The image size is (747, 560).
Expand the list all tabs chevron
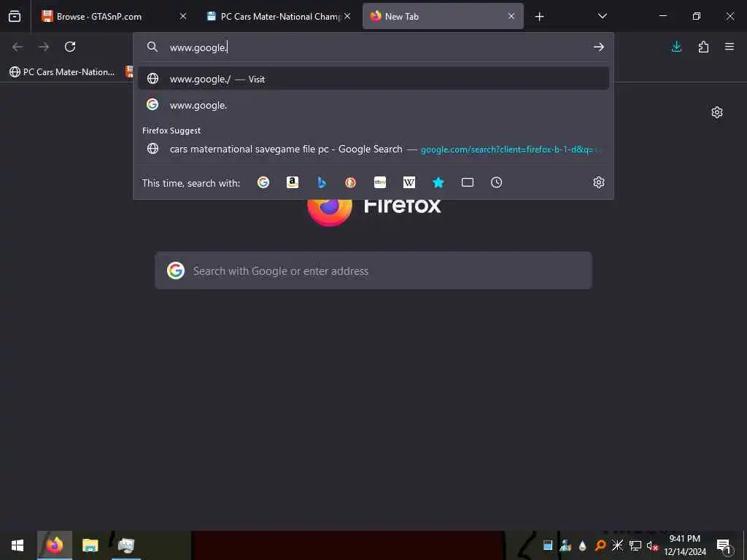[602, 16]
